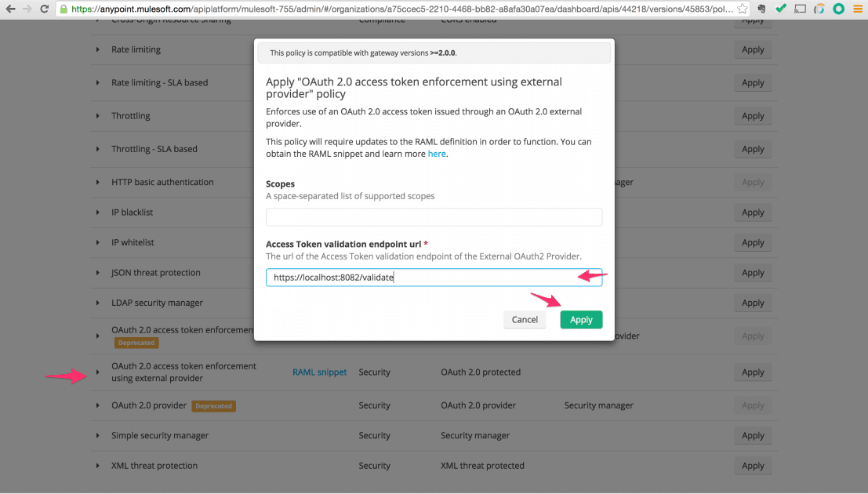Open the Evernote elephant extension
Screen dimensions: 868x494
pos(762,9)
